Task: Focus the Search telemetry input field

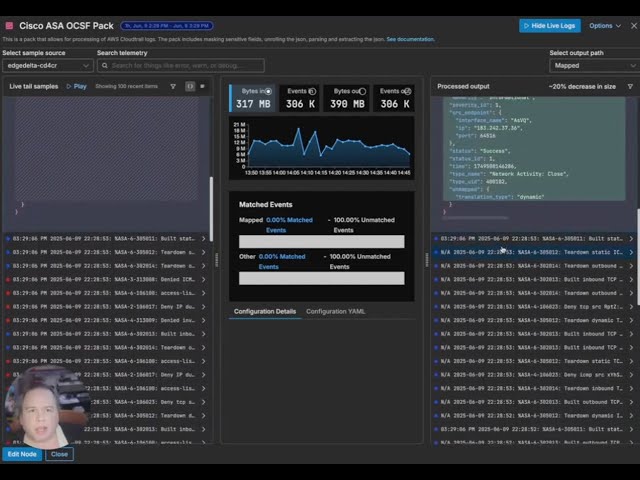Action: 181,65
